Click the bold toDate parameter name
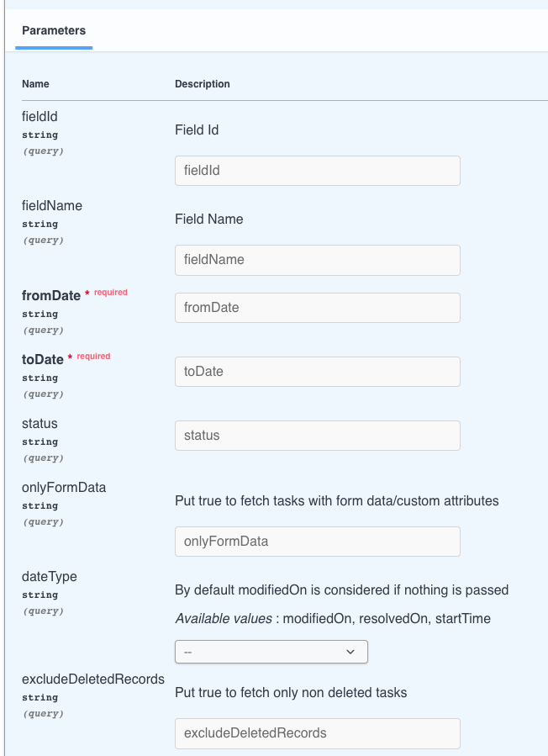 (x=43, y=360)
